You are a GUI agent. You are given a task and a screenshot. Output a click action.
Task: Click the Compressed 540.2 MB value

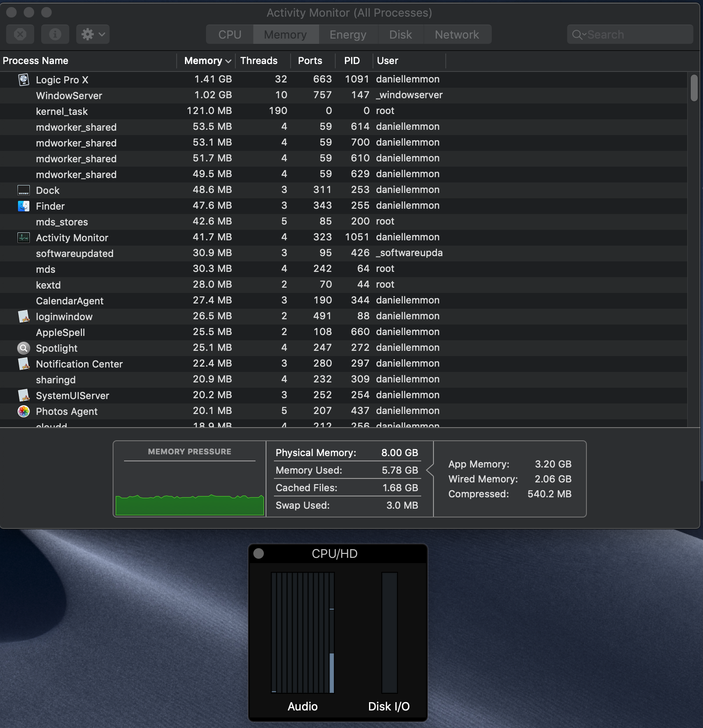point(550,494)
